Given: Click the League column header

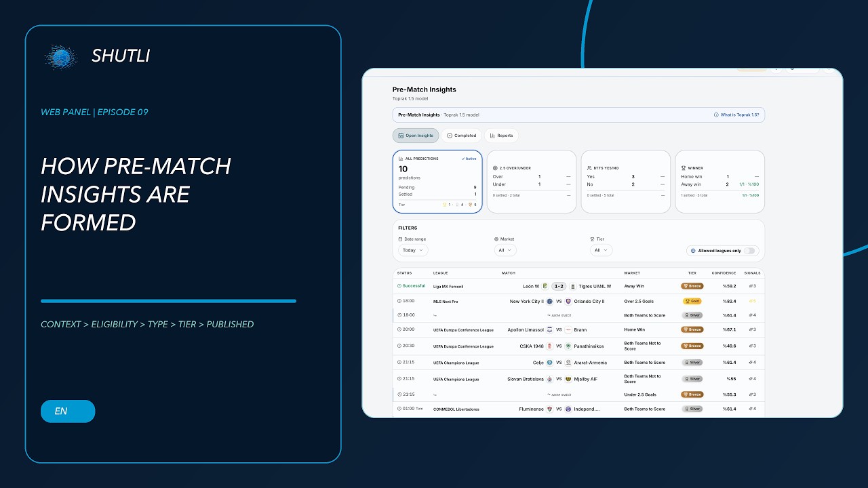Looking at the screenshot, I should point(441,273).
